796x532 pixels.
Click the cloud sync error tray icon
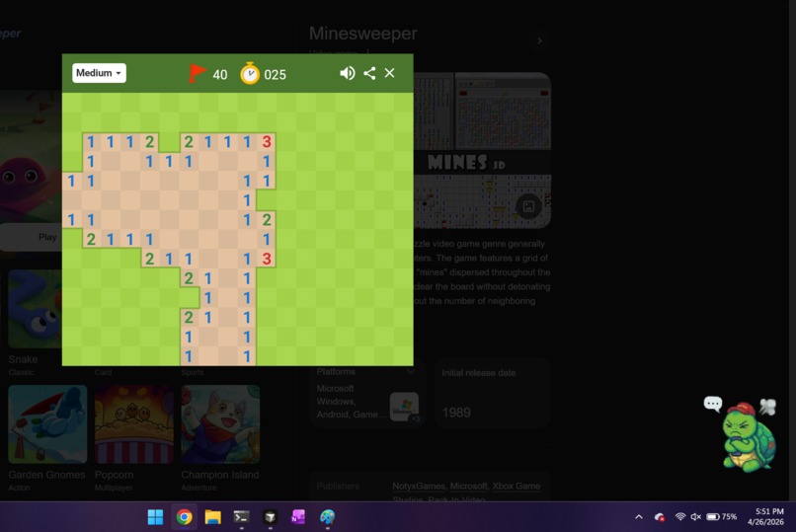660,517
